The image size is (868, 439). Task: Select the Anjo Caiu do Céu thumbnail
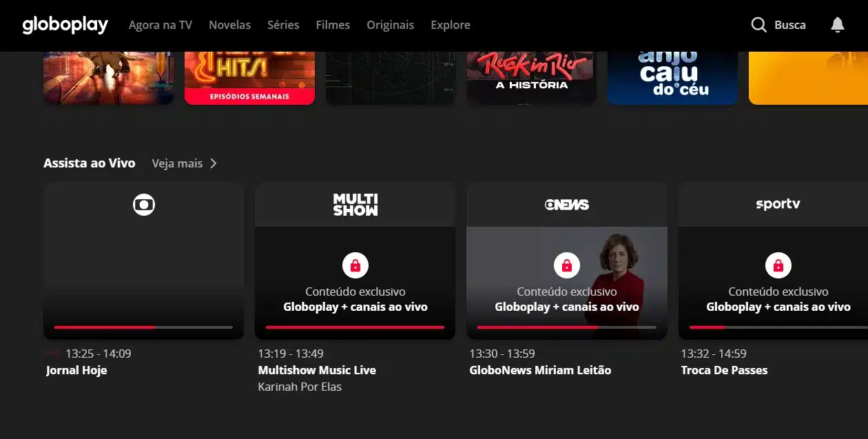[x=672, y=76]
